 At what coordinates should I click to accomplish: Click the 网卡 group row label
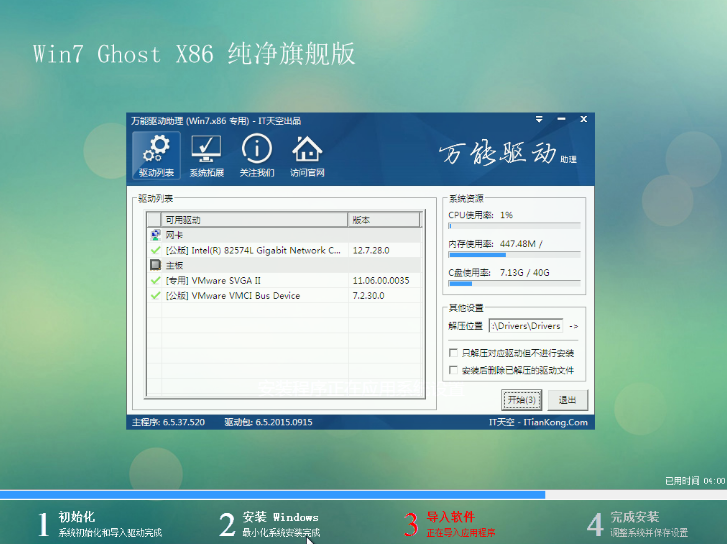[174, 235]
